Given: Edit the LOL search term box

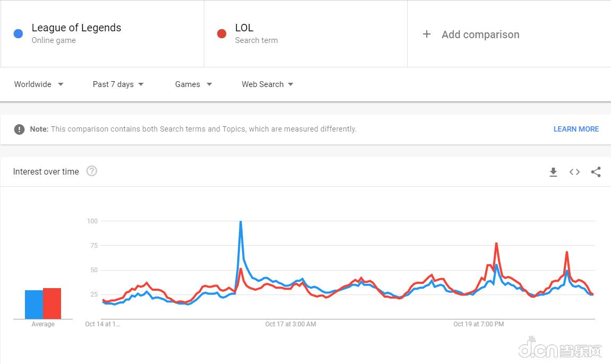Looking at the screenshot, I should (x=244, y=28).
